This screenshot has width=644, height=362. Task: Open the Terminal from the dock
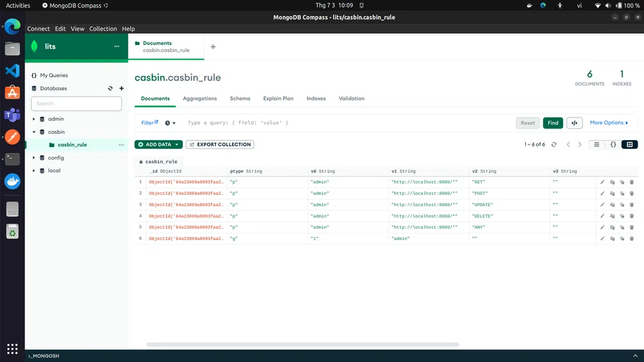coord(13,159)
